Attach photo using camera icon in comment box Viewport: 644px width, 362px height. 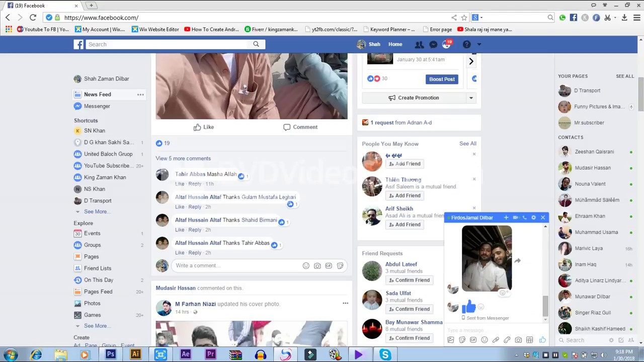317,265
